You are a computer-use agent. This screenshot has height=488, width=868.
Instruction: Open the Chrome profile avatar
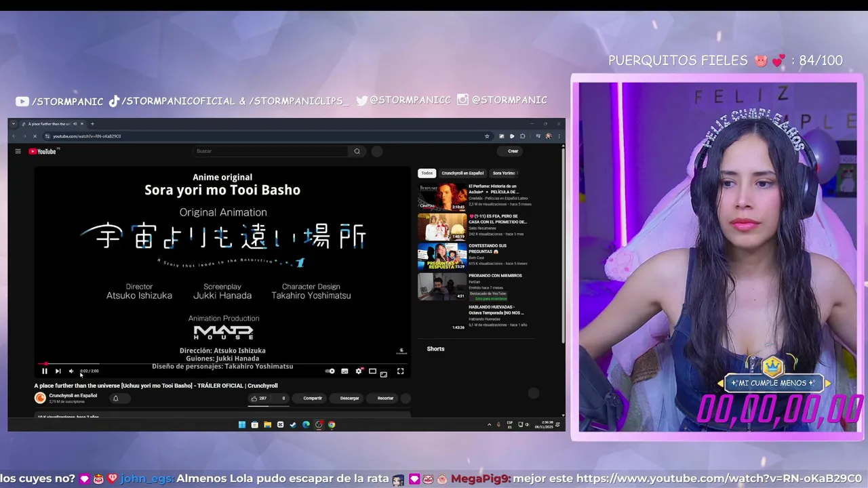pos(548,136)
